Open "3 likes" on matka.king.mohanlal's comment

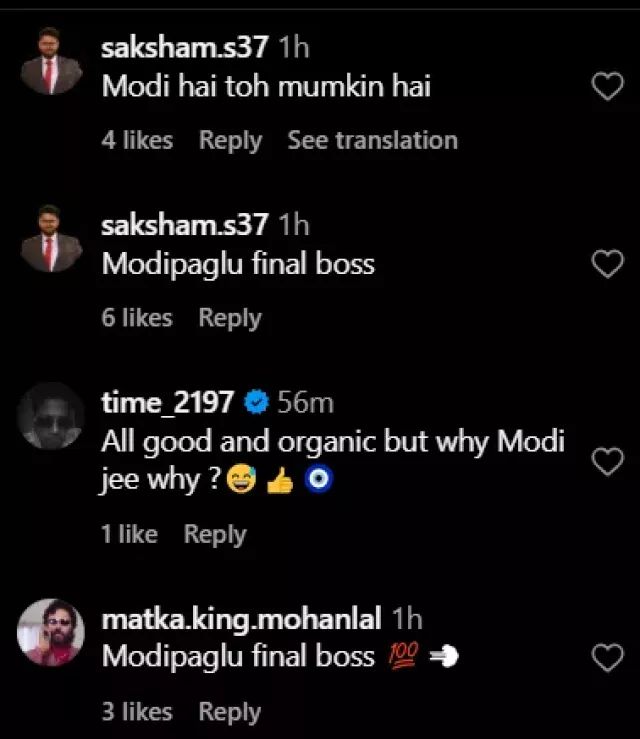point(137,712)
